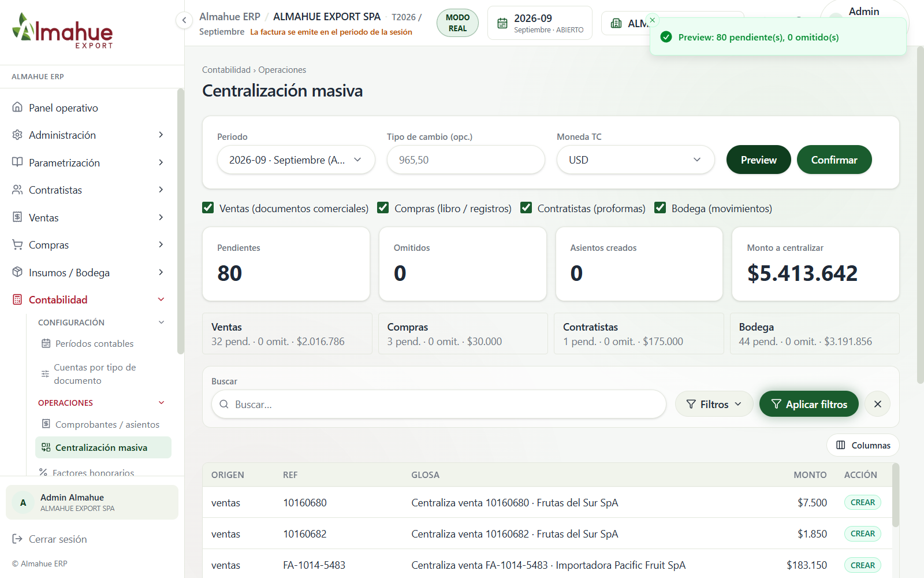Click the Contabilidad calculator icon
This screenshot has height=578, width=924.
[17, 299]
